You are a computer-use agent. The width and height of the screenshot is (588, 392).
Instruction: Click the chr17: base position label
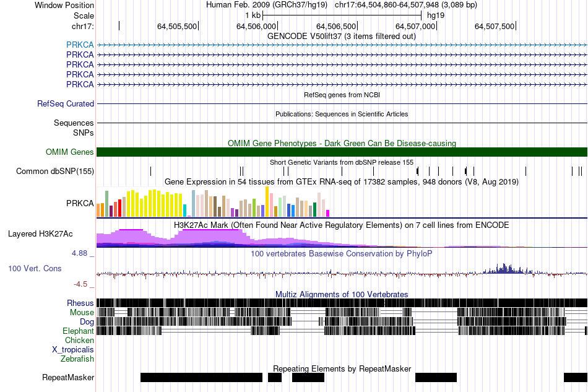pyautogui.click(x=82, y=26)
